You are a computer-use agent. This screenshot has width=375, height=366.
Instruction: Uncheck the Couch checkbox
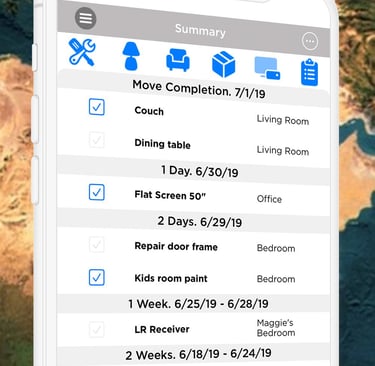pos(97,107)
